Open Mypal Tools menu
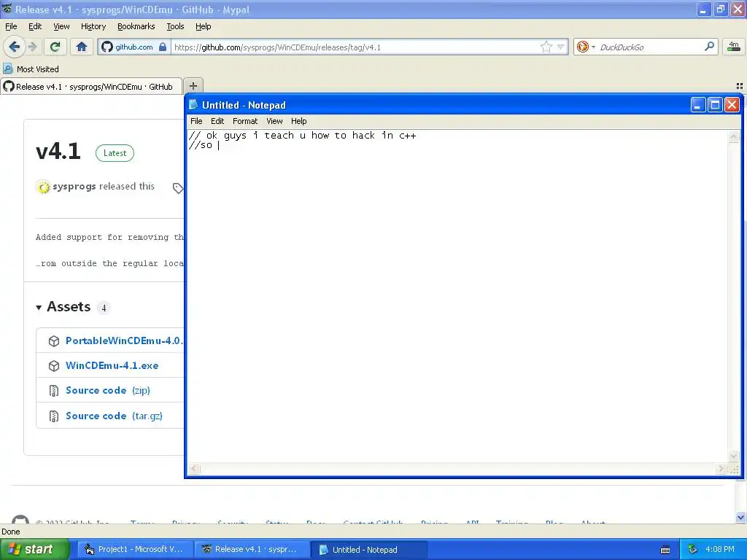This screenshot has width=747, height=560. point(175,26)
